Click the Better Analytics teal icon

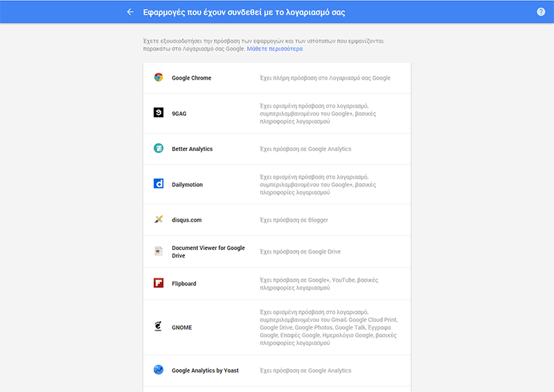click(159, 148)
